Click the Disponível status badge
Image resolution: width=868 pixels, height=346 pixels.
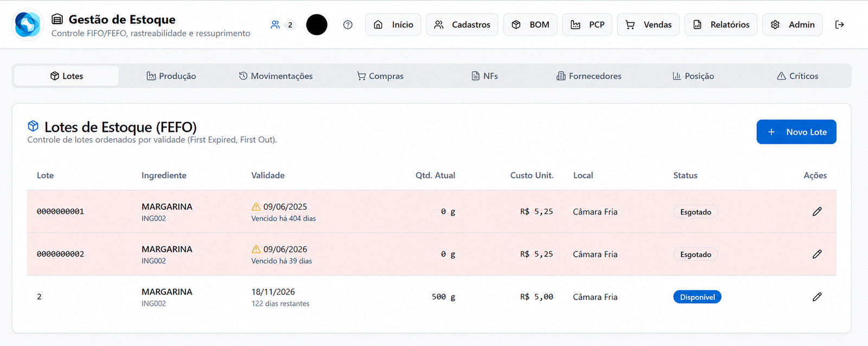[x=697, y=297]
